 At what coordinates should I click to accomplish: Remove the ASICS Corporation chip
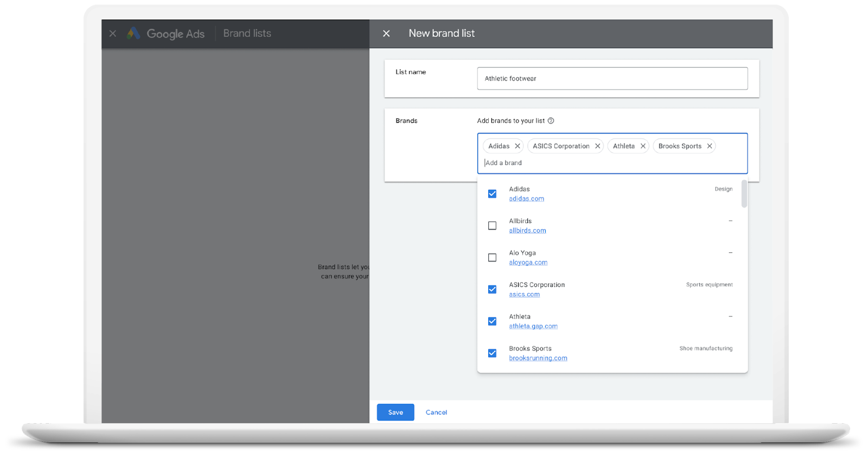[597, 146]
